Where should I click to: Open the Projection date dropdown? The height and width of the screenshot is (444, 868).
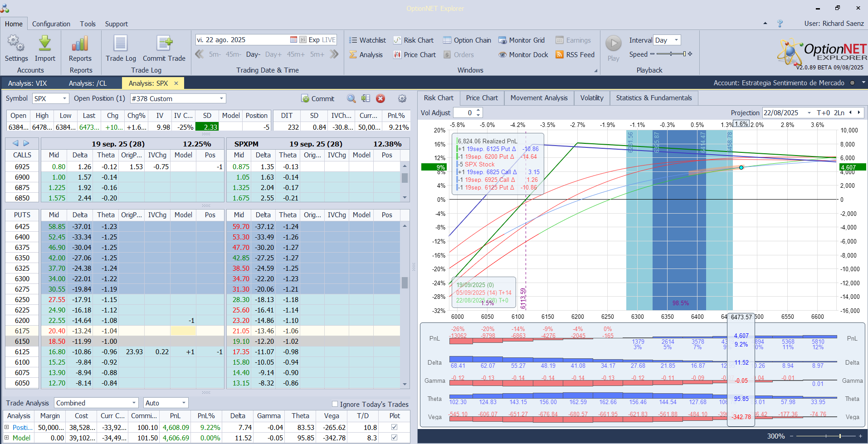809,113
